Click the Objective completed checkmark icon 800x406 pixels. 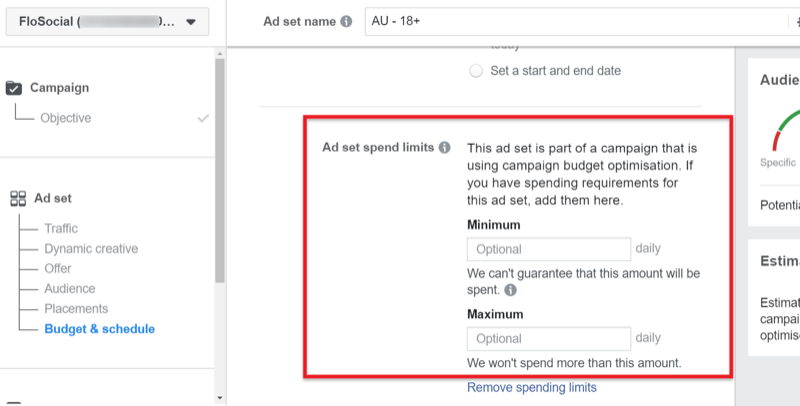(203, 118)
